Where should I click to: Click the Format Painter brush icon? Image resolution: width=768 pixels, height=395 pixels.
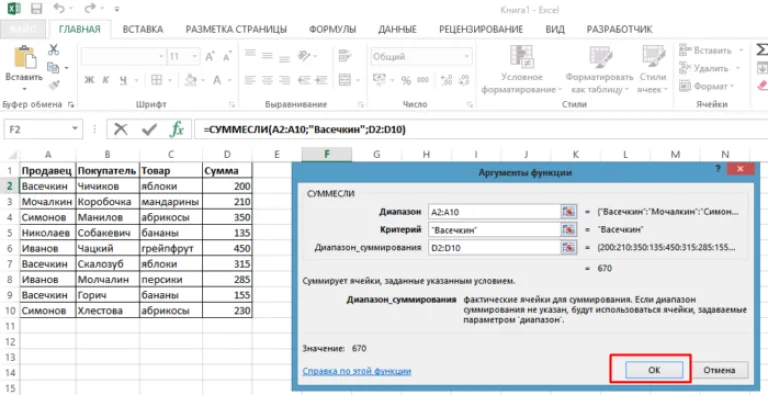[53, 85]
